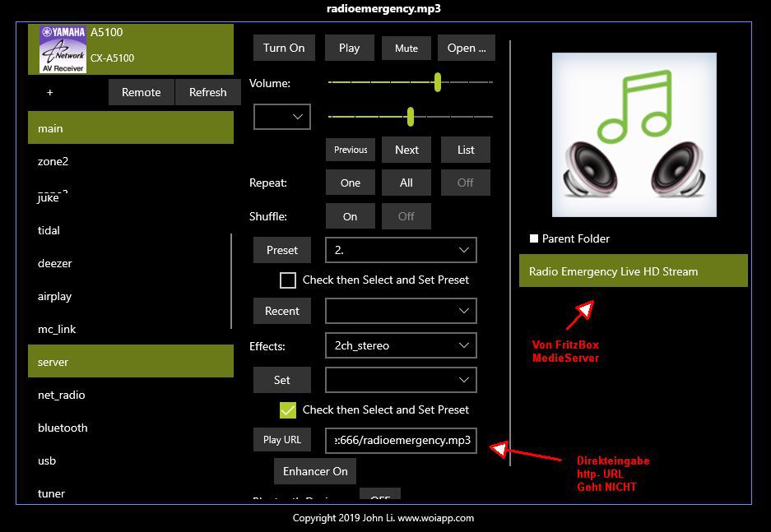Click the Yamaha AV Receiver logo icon
The height and width of the screenshot is (532, 771).
coord(63,49)
